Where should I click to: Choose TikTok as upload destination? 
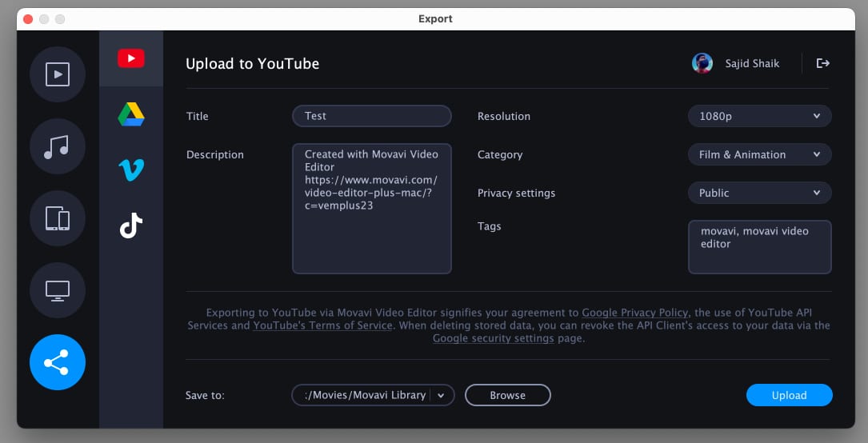click(x=131, y=225)
